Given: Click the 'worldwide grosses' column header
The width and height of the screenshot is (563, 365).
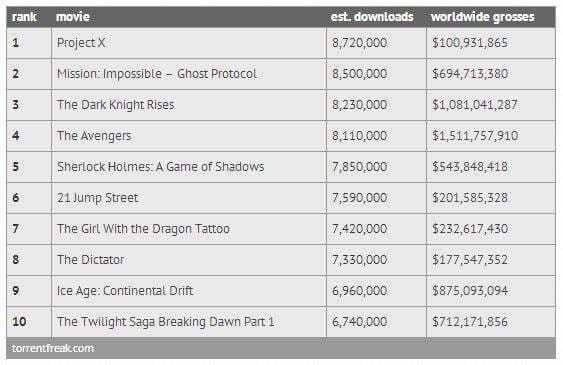Looking at the screenshot, I should tap(483, 17).
